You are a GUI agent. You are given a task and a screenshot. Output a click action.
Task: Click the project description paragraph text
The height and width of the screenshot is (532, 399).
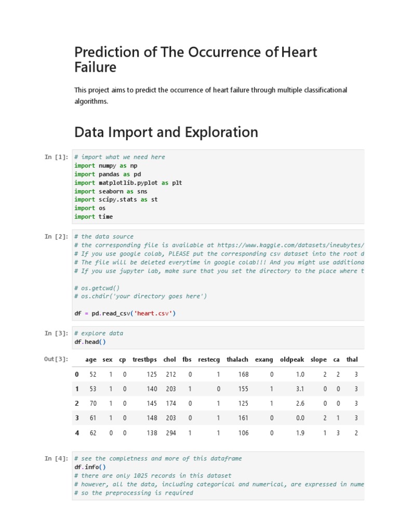point(210,96)
